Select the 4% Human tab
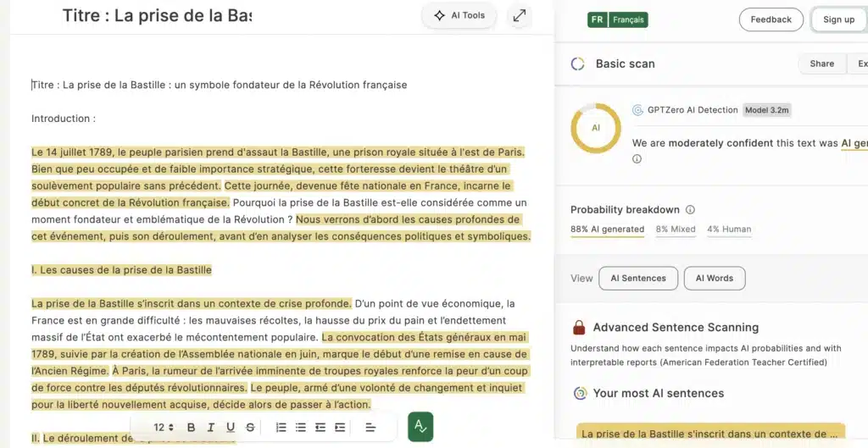The width and height of the screenshot is (868, 448). click(729, 230)
